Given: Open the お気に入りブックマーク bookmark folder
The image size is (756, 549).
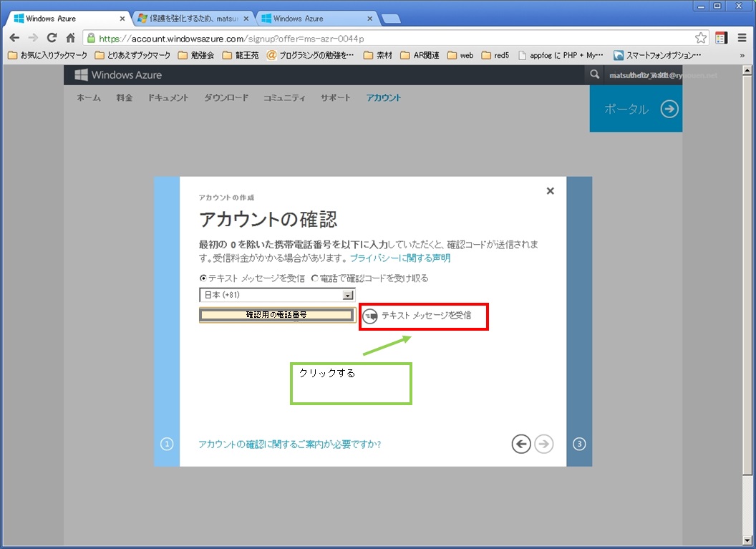Looking at the screenshot, I should (48, 55).
